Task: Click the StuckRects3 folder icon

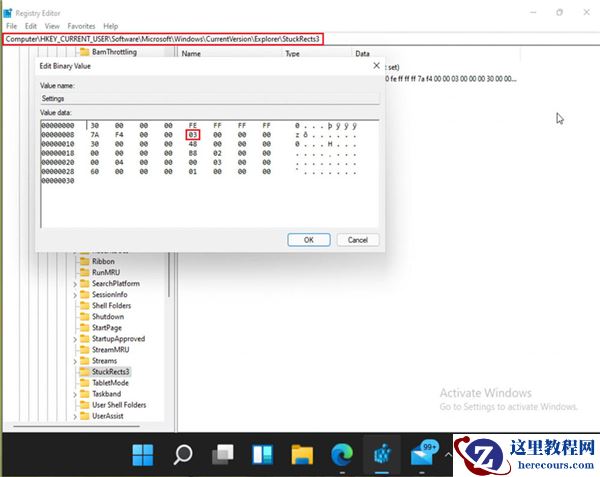Action: 85,372
